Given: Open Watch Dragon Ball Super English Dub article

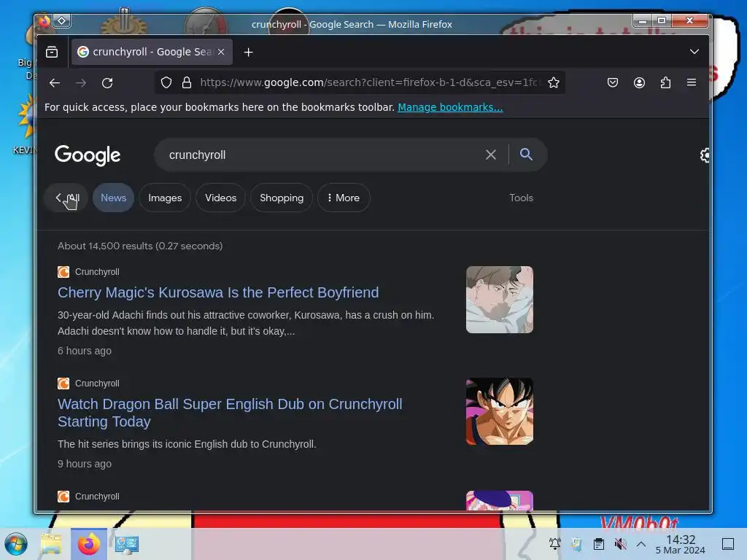Looking at the screenshot, I should pos(230,413).
